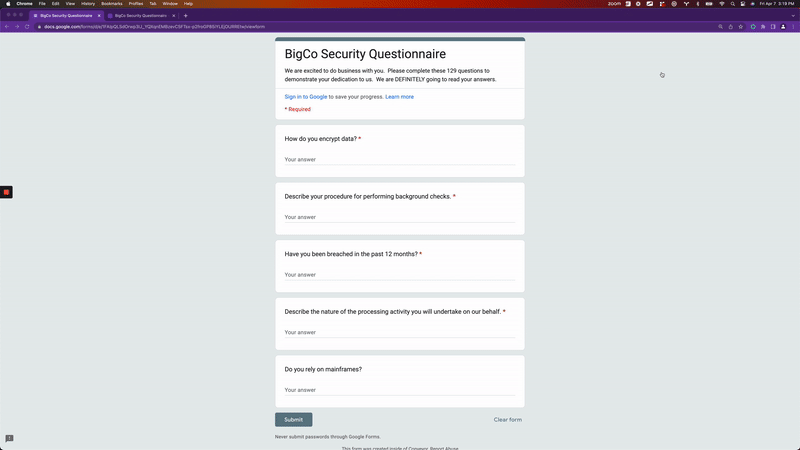Focus answer field for background checks question
The width and height of the screenshot is (800, 450).
click(x=399, y=217)
